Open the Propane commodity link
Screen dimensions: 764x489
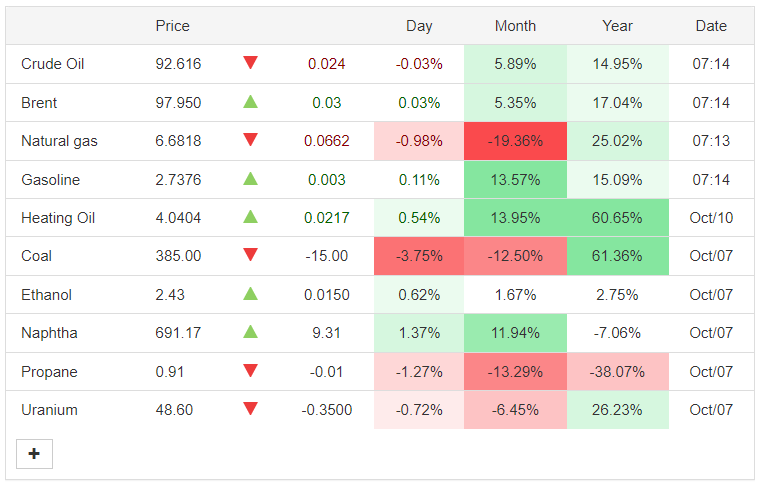(x=49, y=372)
